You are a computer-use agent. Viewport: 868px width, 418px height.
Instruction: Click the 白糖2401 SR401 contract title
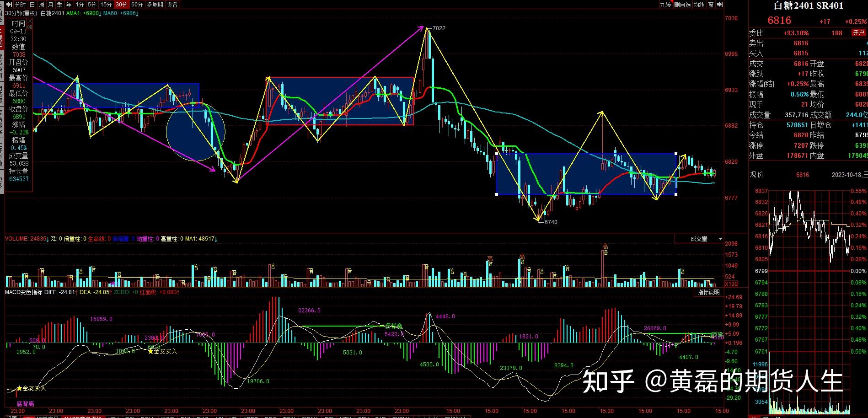click(x=808, y=6)
